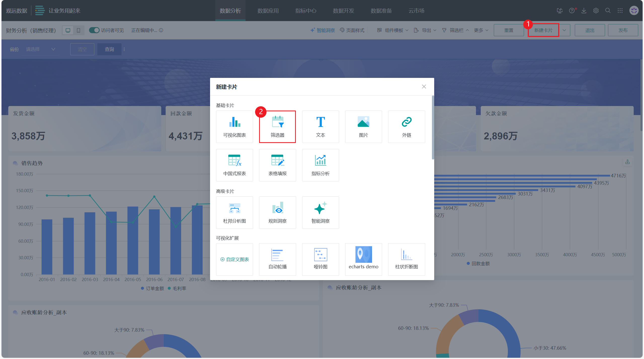Switch to the 数据应用 tab
Viewport: 644px width, 359px height.
(x=268, y=11)
